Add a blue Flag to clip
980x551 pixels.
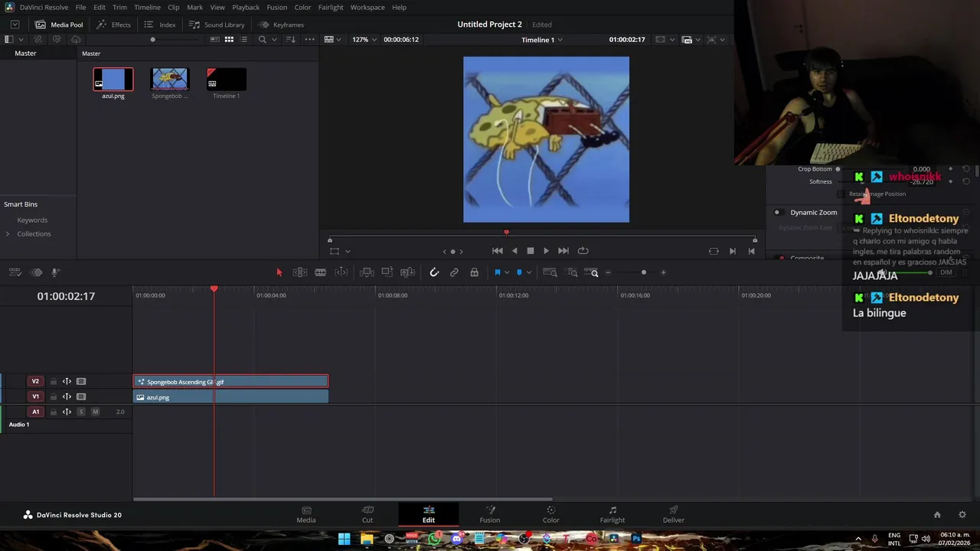coord(498,272)
